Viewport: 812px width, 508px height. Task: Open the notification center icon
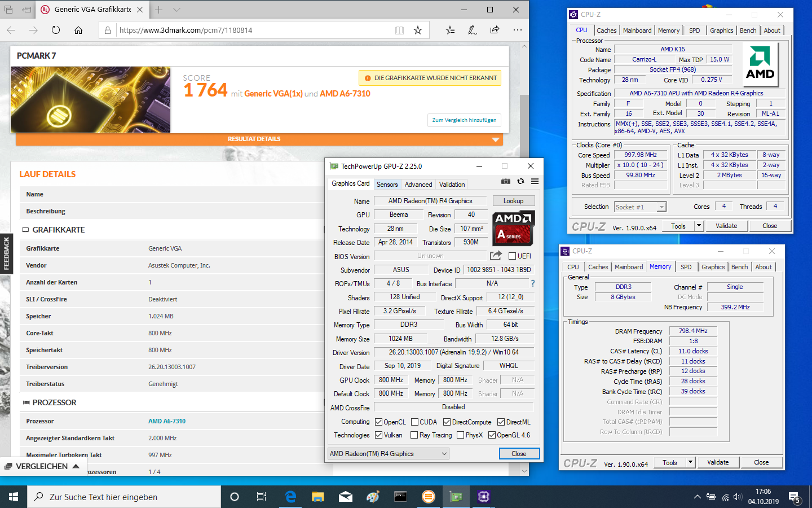point(795,497)
